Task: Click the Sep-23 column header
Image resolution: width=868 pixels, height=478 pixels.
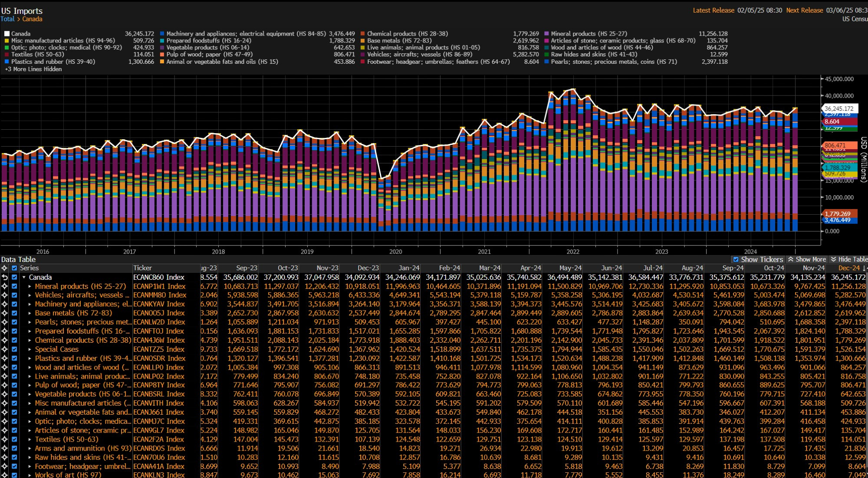Action: pyautogui.click(x=247, y=268)
